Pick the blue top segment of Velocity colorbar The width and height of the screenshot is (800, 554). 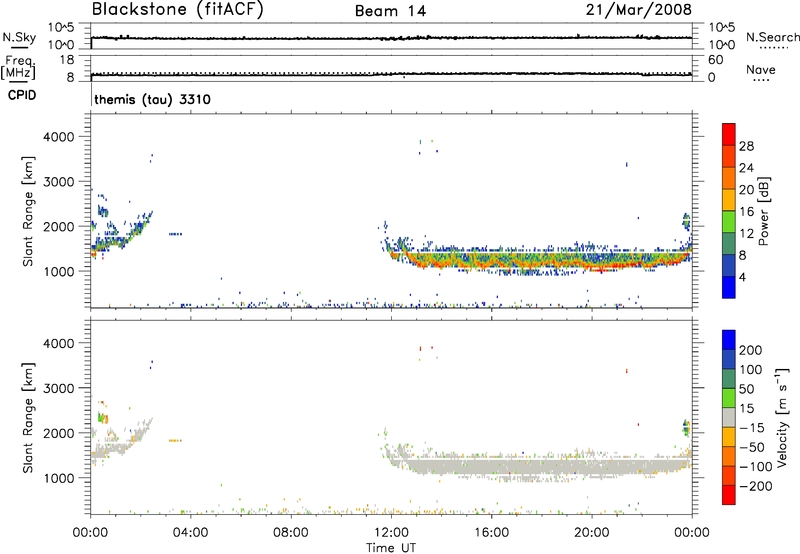729,340
